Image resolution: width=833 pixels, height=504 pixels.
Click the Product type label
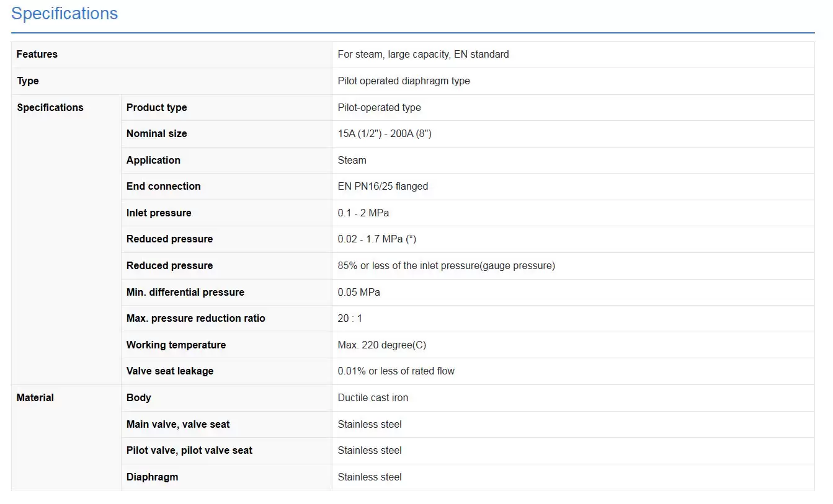pyautogui.click(x=157, y=108)
